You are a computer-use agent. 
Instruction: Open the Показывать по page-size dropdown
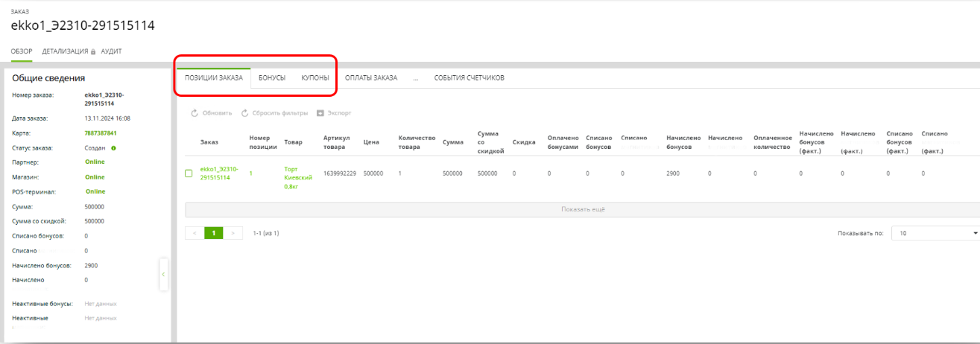tap(935, 233)
